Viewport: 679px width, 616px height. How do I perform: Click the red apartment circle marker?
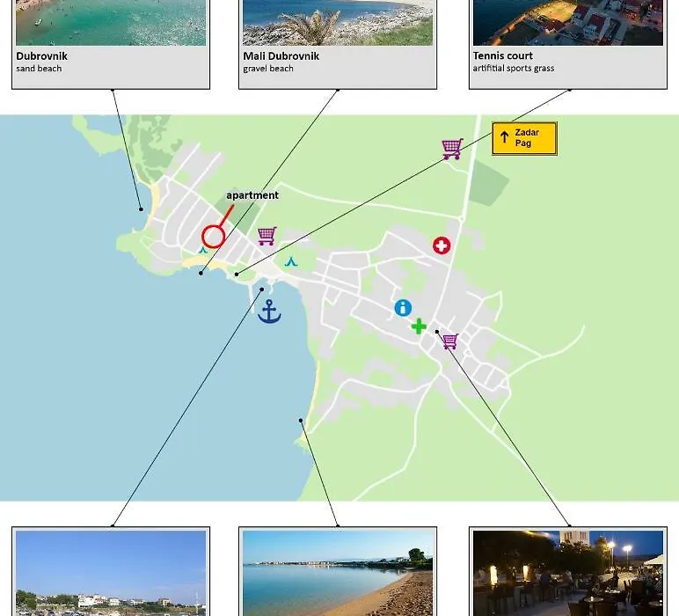tap(213, 237)
